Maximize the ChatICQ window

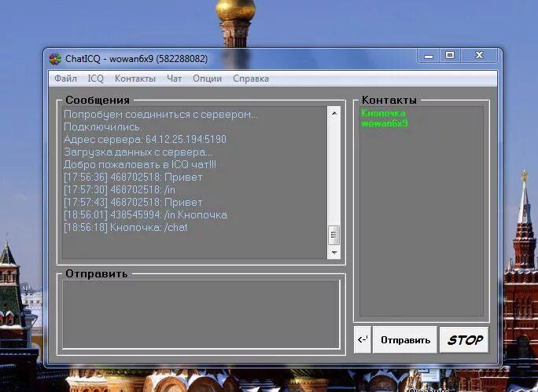pyautogui.click(x=450, y=56)
